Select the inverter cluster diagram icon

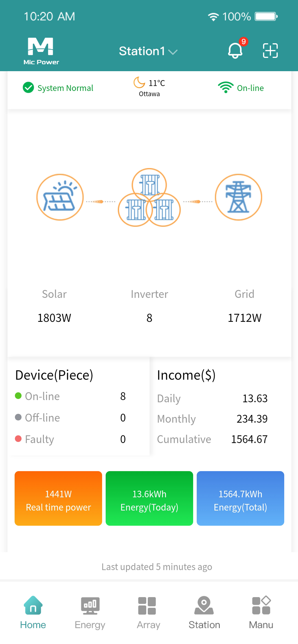(149, 197)
